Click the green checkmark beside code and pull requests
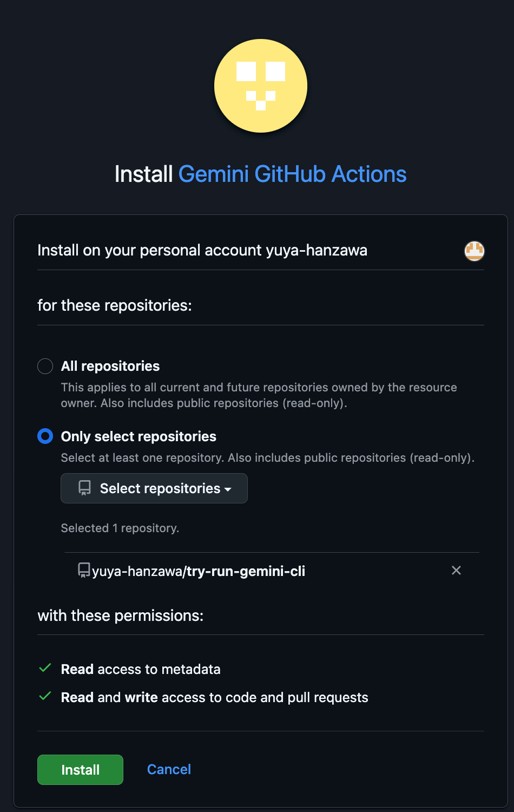Screen dimensions: 514x812 coord(45,697)
